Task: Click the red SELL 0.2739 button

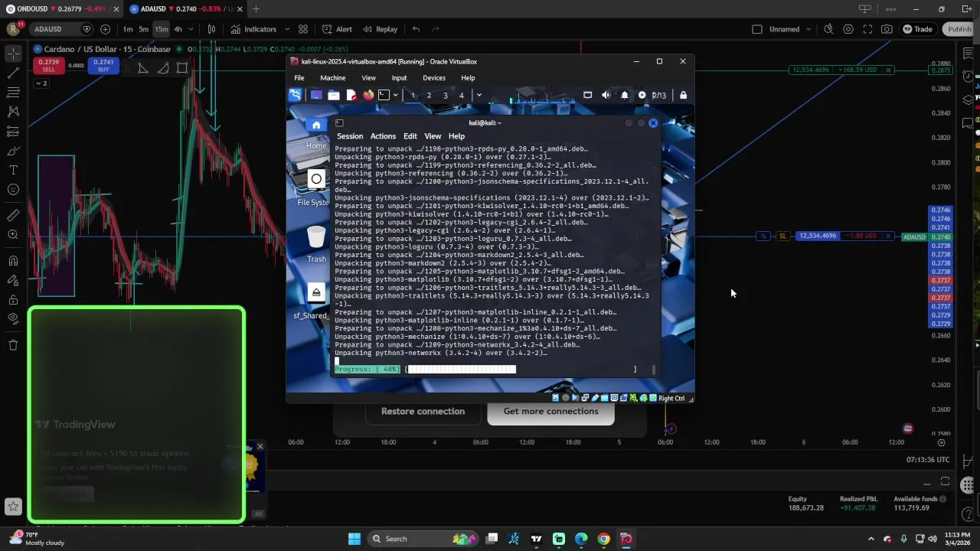Action: click(x=48, y=66)
